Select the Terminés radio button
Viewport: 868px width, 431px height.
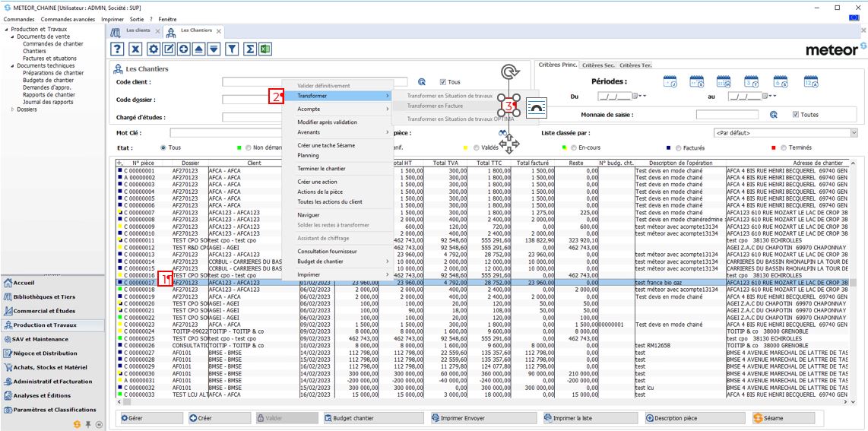click(x=784, y=147)
